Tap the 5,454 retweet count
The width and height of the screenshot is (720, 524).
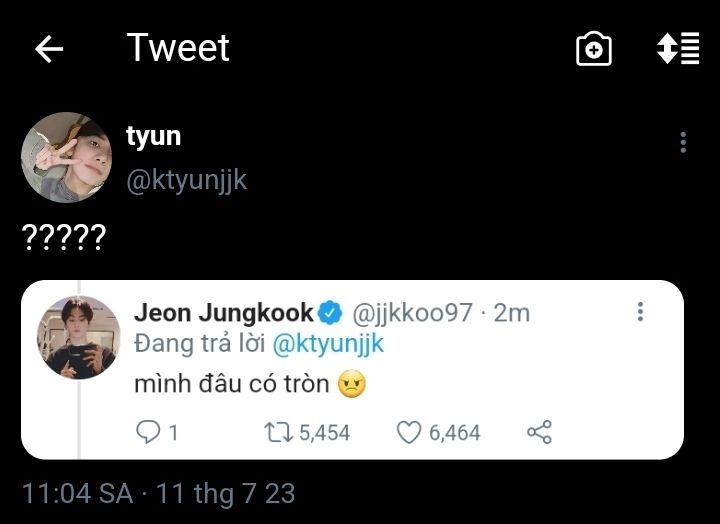(324, 432)
